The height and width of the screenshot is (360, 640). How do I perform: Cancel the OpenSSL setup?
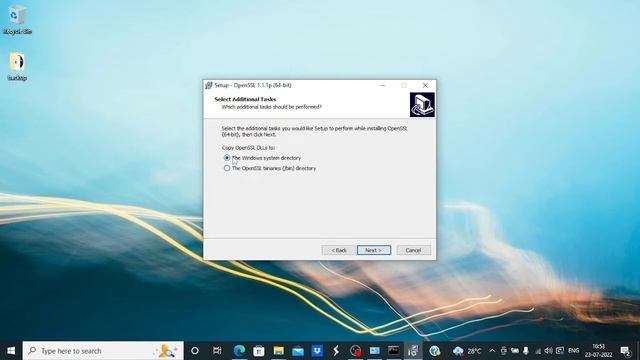[413, 250]
